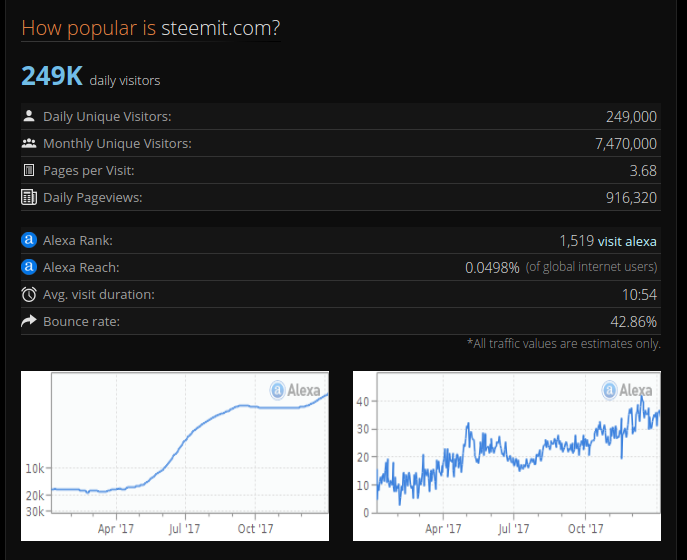Viewport: 687px width, 560px height.
Task: Click the Jul '17 label on reach chart
Action: coord(513,529)
